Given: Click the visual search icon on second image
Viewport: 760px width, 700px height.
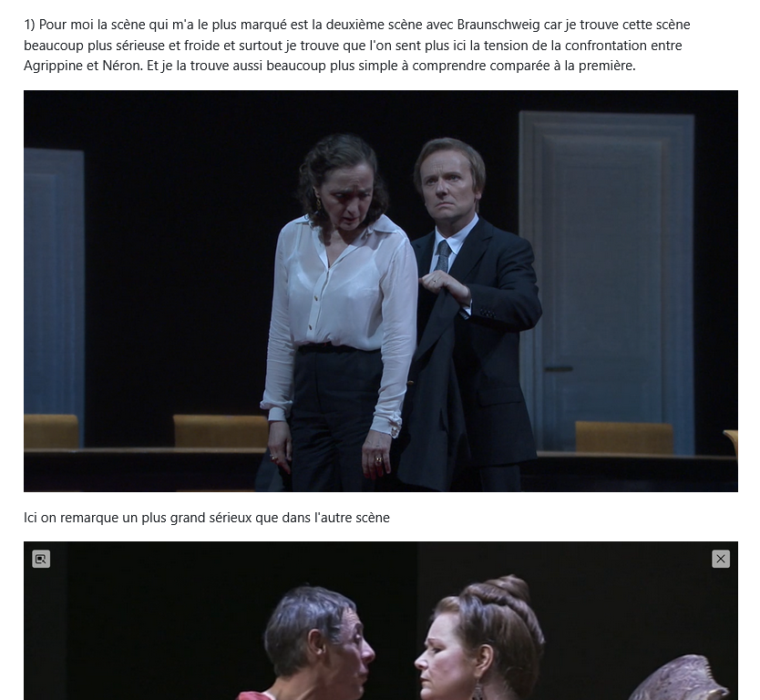Looking at the screenshot, I should (41, 559).
